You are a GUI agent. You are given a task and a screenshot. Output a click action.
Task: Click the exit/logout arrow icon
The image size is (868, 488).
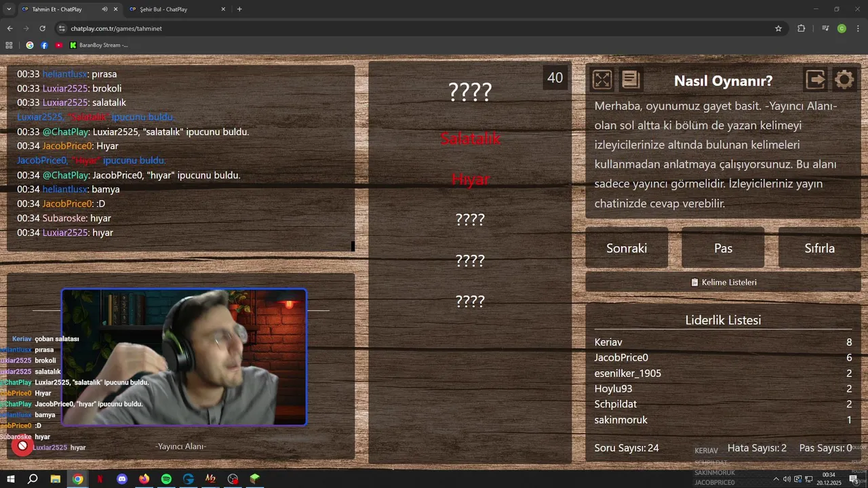point(816,80)
